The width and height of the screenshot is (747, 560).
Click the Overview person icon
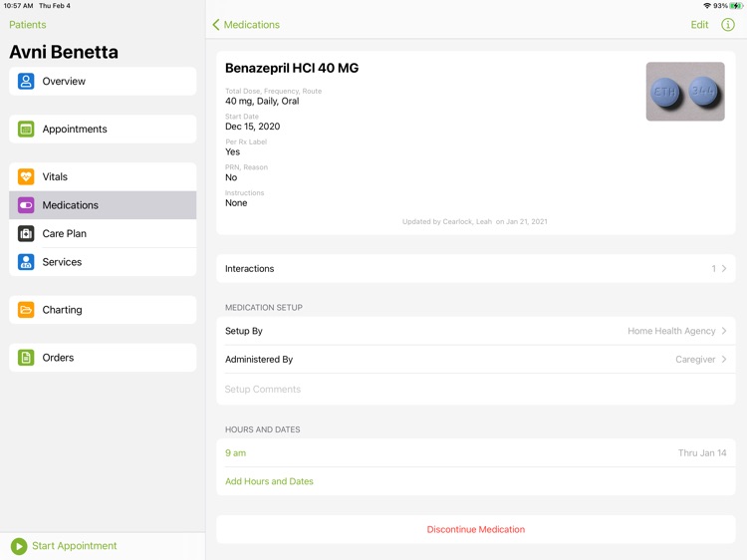(26, 81)
